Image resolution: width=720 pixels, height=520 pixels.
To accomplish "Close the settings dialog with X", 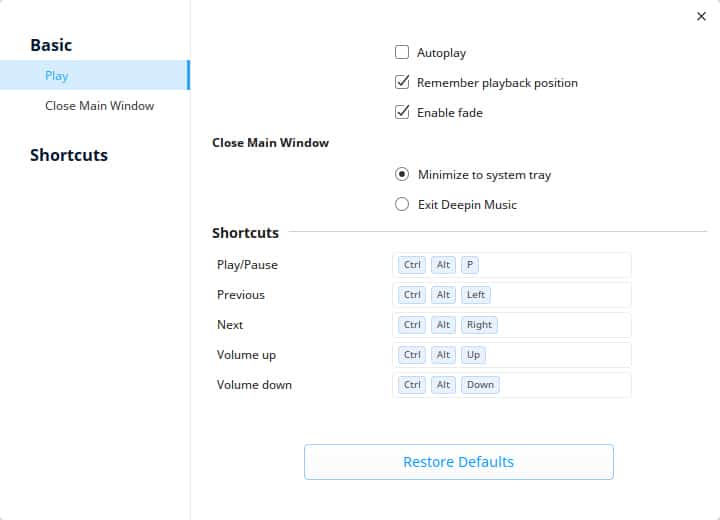I will [701, 17].
